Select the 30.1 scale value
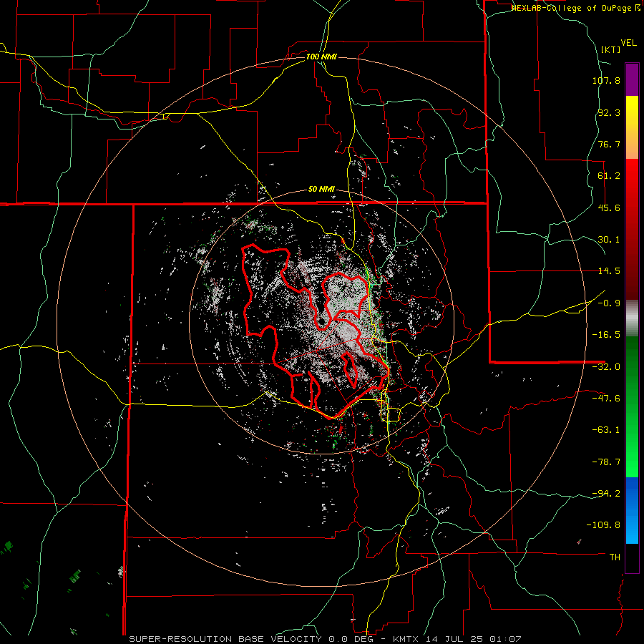Image resolution: width=644 pixels, height=644 pixels. tap(609, 240)
